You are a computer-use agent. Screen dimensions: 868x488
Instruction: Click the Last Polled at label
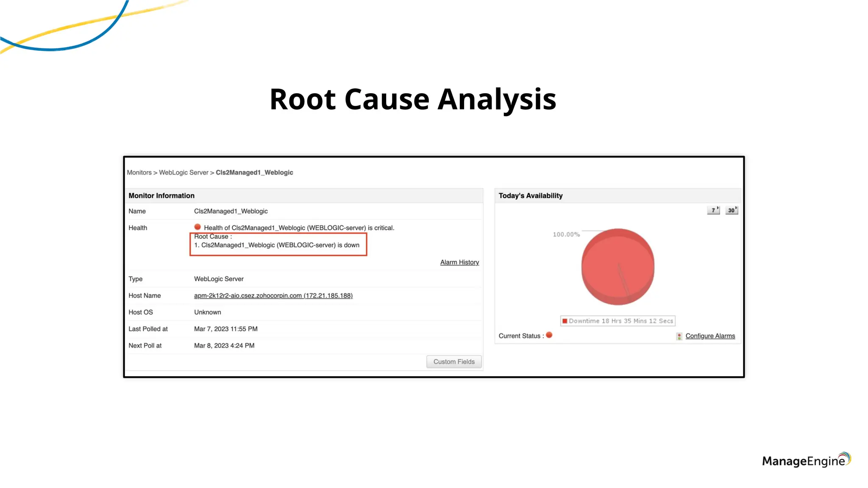point(148,329)
